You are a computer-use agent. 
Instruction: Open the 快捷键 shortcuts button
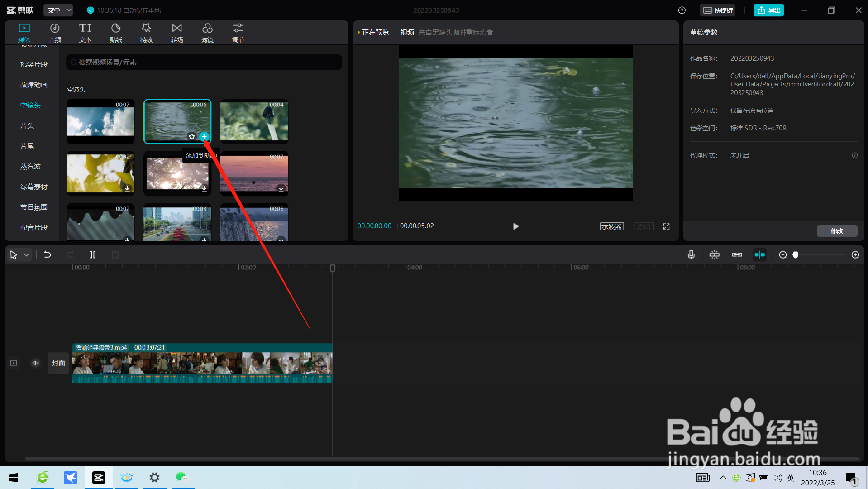pyautogui.click(x=718, y=10)
